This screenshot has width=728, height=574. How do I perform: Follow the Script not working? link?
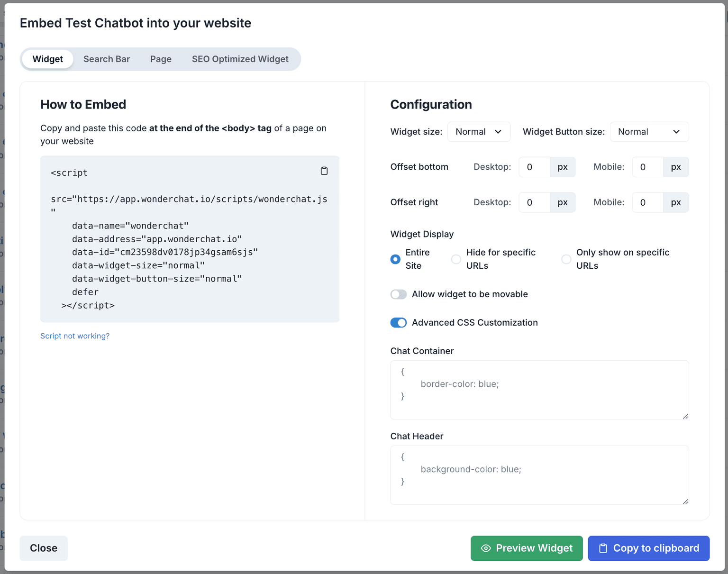[75, 336]
